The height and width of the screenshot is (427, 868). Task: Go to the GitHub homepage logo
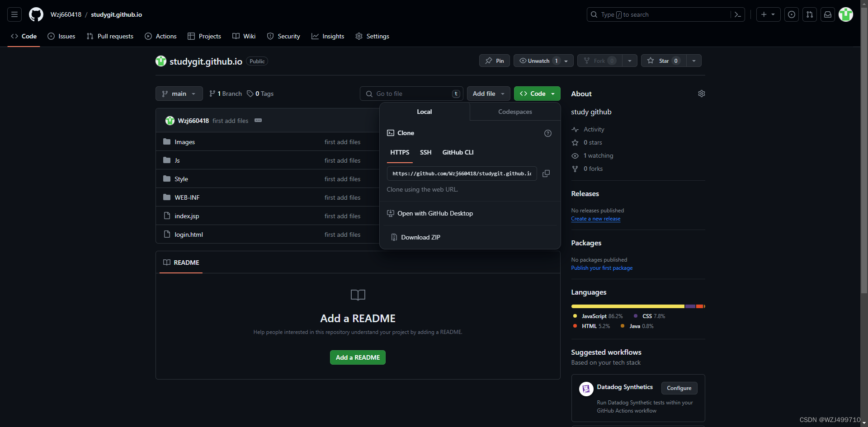(x=36, y=14)
